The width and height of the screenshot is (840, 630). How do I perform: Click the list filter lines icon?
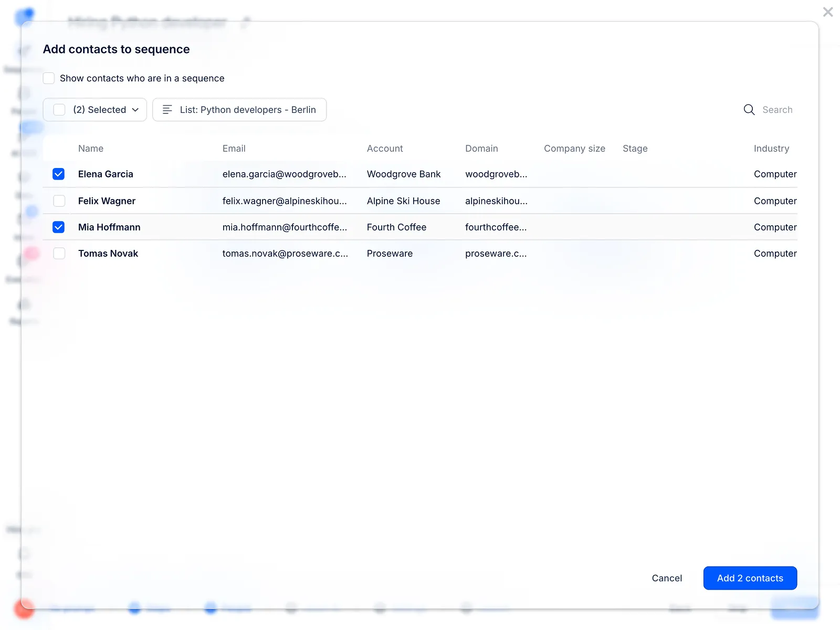pos(167,110)
